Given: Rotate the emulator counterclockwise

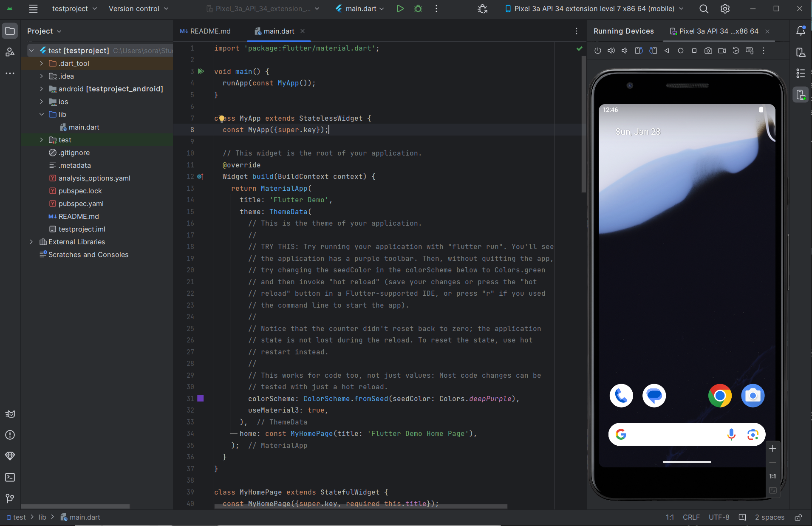Looking at the screenshot, I should click(x=639, y=51).
